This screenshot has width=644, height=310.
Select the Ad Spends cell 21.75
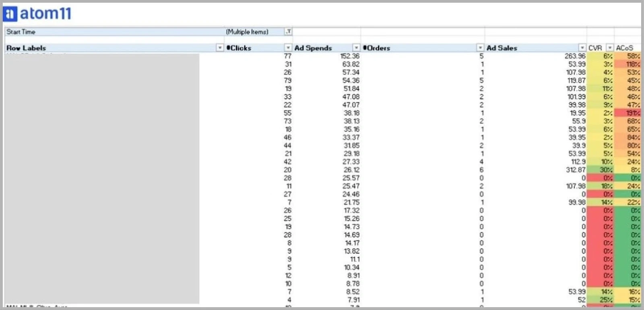point(351,203)
